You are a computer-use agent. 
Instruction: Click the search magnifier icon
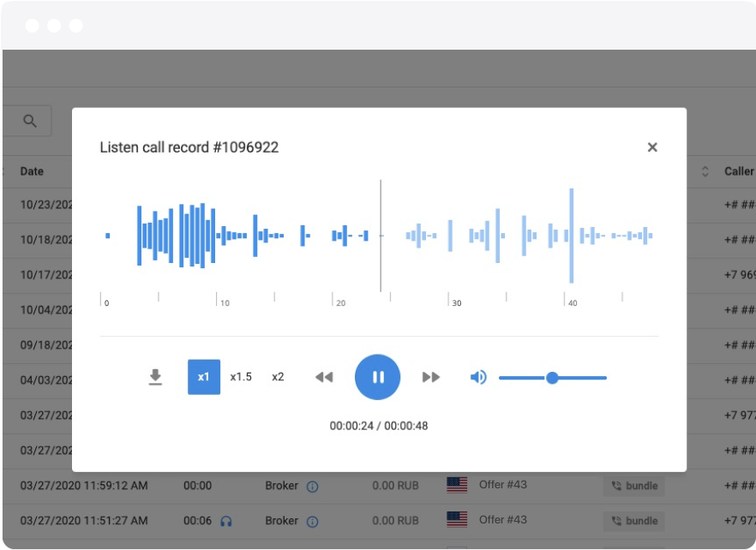30,122
